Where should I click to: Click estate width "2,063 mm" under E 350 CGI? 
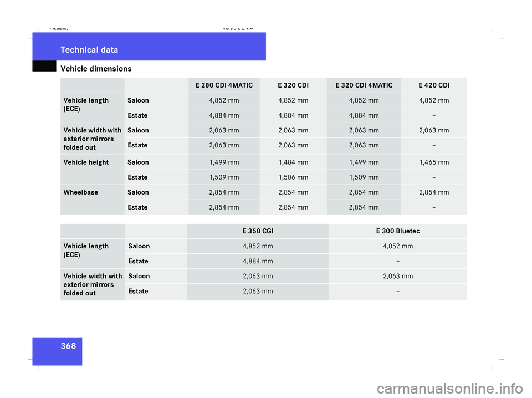(x=258, y=291)
